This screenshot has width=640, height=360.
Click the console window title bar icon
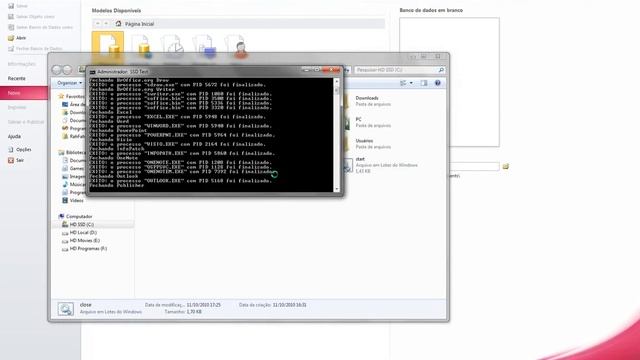coord(93,72)
